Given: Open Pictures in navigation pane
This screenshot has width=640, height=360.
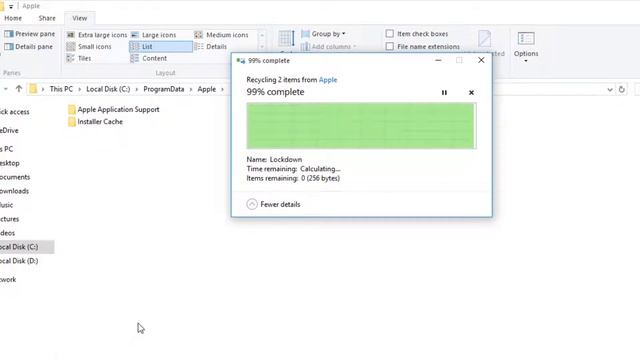Looking at the screenshot, I should pyautogui.click(x=9, y=219).
